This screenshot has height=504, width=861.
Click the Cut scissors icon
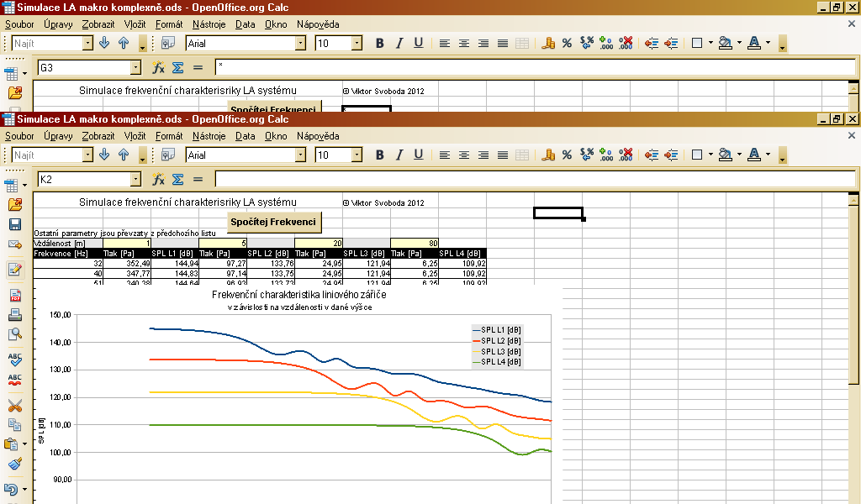click(14, 405)
